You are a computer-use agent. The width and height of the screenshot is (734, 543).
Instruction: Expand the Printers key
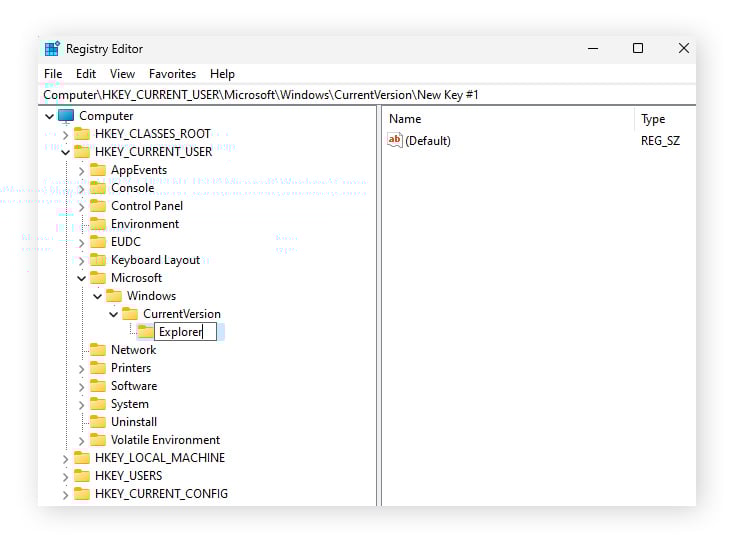point(81,369)
